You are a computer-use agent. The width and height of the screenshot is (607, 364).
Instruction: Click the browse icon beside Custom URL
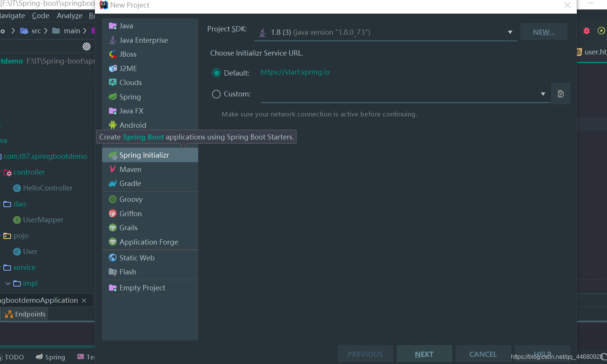[x=560, y=94]
